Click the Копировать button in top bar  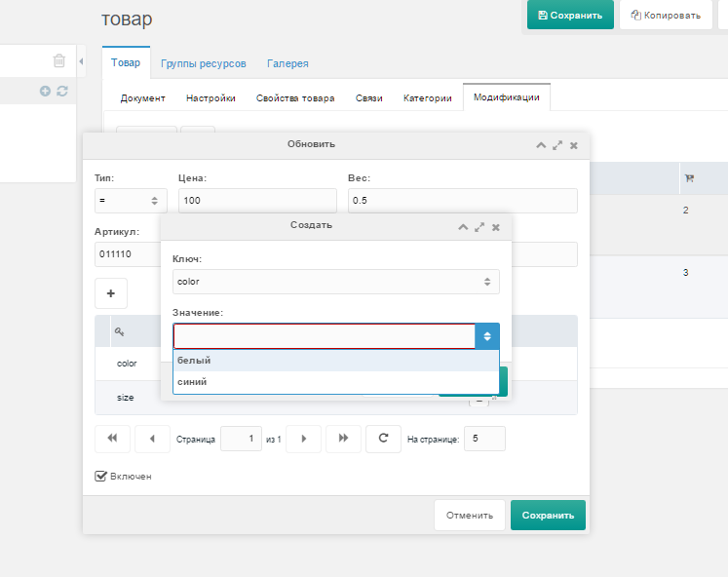click(666, 15)
